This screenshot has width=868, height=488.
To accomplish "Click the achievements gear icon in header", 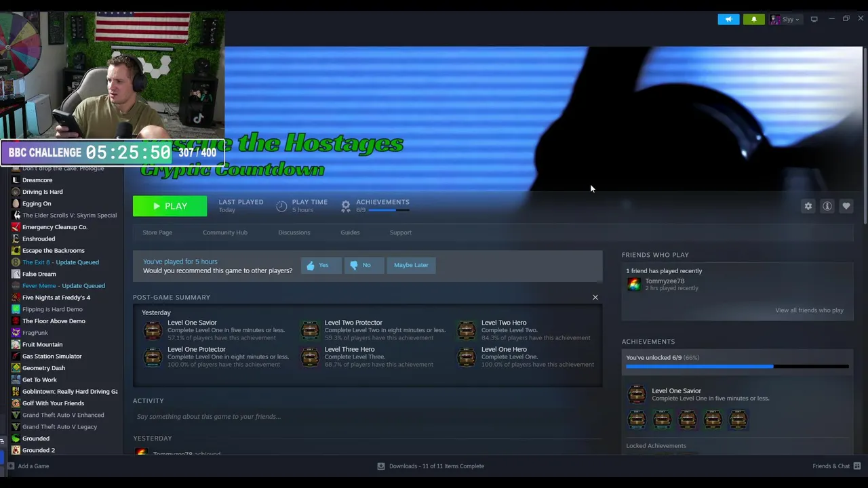I will click(346, 205).
